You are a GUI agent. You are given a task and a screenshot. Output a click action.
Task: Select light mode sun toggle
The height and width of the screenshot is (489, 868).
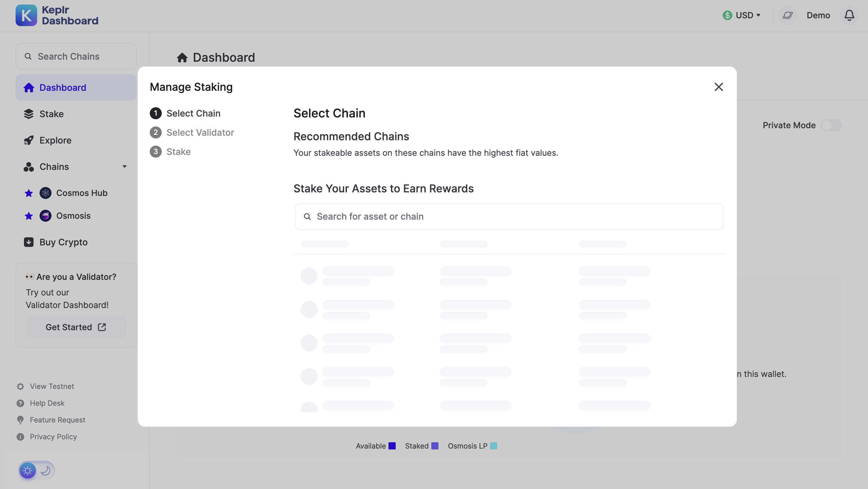click(x=28, y=470)
